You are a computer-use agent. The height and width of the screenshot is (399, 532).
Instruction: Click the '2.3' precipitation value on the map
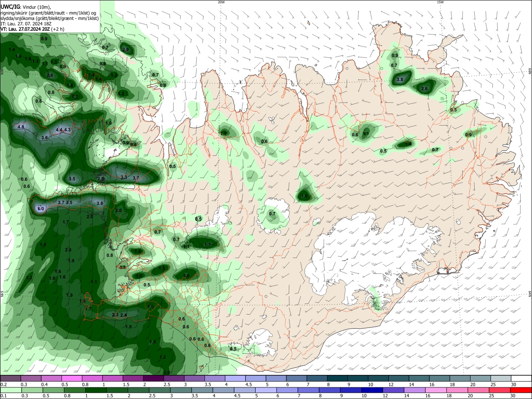(x=115, y=315)
